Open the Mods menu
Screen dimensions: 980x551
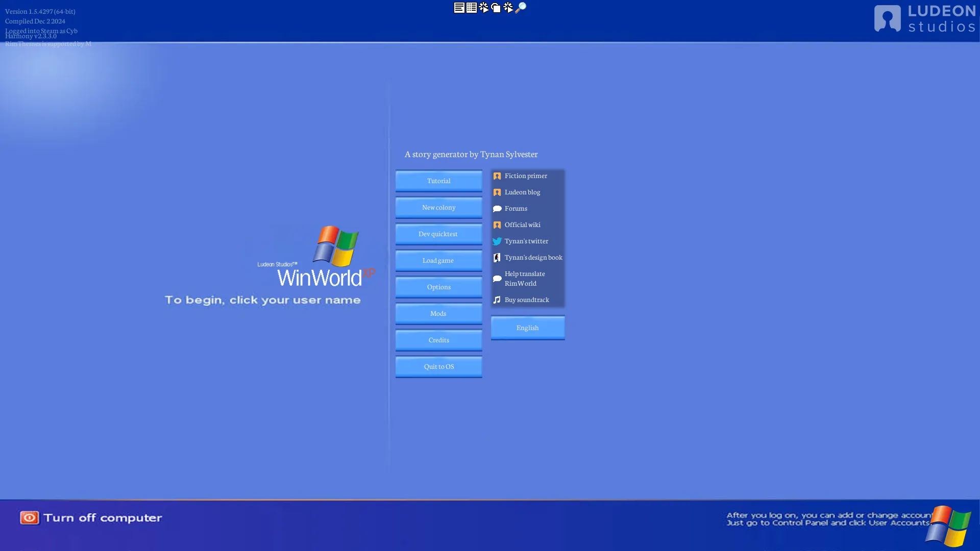[438, 314]
